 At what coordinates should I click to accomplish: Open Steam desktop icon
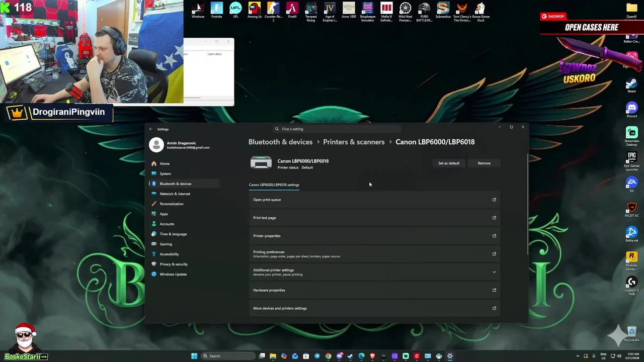(631, 85)
